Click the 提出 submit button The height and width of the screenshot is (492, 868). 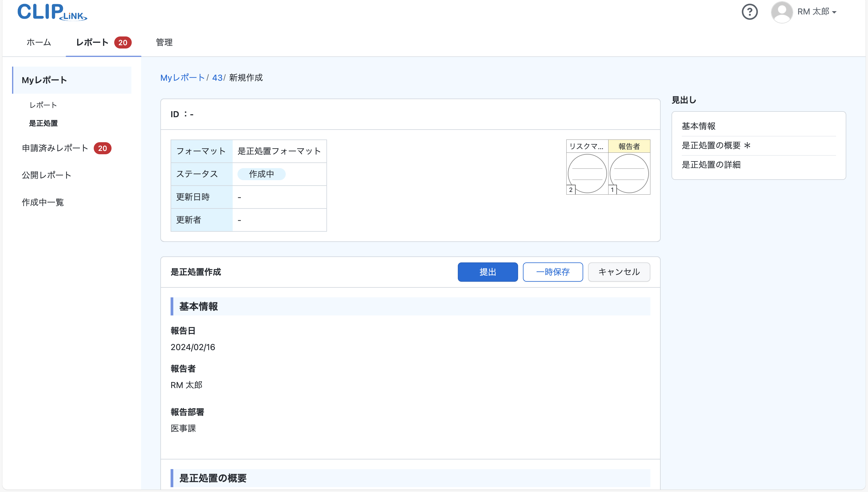tap(488, 272)
